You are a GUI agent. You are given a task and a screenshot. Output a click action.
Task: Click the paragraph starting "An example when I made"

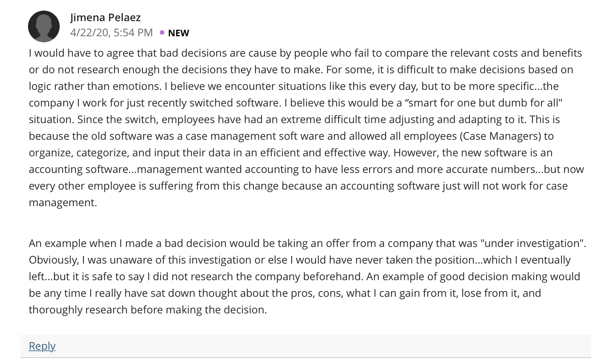tap(307, 276)
